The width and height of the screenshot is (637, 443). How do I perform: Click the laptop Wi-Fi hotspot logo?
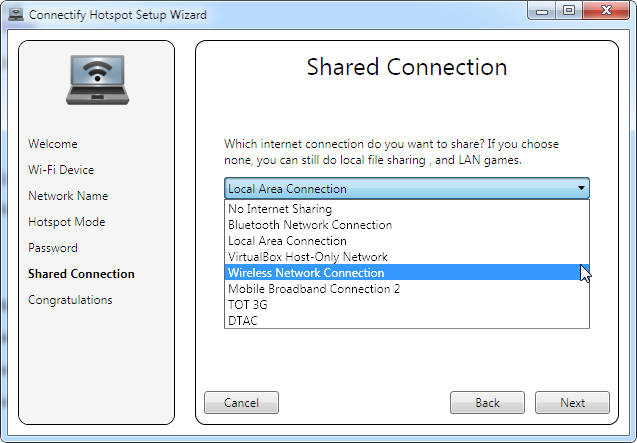pyautogui.click(x=98, y=80)
